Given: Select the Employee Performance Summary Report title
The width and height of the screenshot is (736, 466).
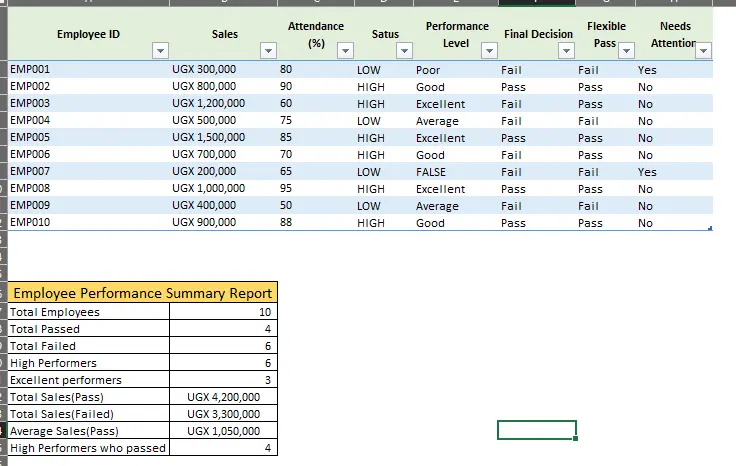Looking at the screenshot, I should click(x=143, y=293).
